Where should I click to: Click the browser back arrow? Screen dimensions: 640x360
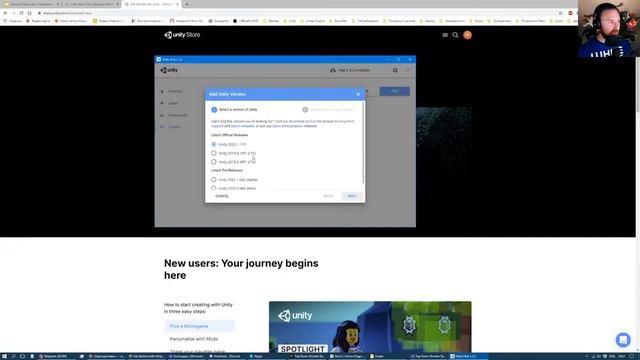(x=5, y=13)
